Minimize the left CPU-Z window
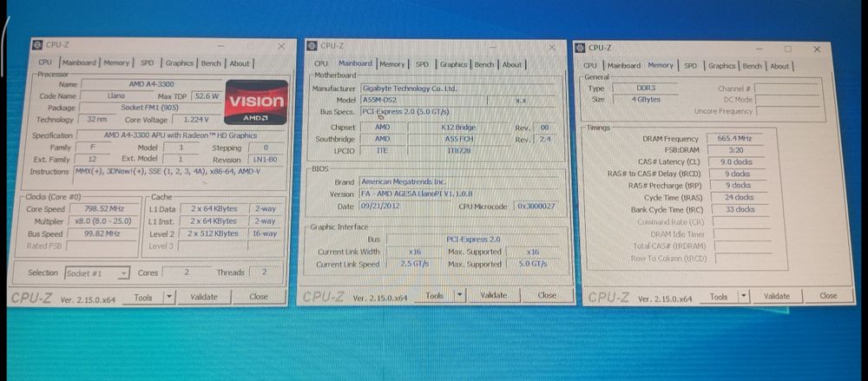Screen dimensions: 868x381 coord(220,46)
